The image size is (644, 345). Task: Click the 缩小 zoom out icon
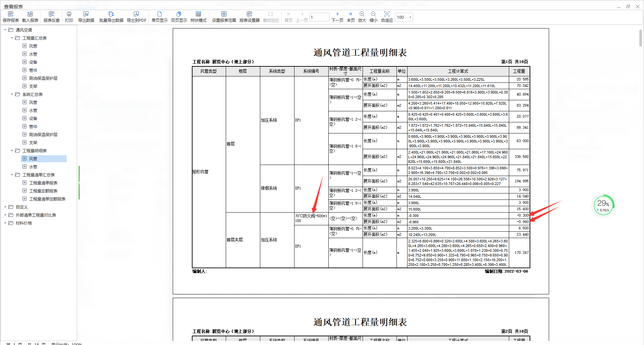point(374,14)
